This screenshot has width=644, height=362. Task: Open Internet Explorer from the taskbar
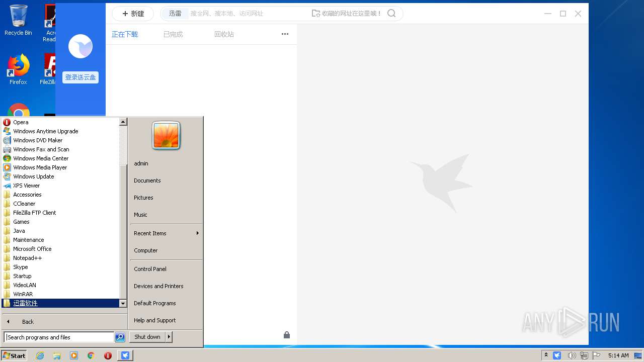point(40,355)
